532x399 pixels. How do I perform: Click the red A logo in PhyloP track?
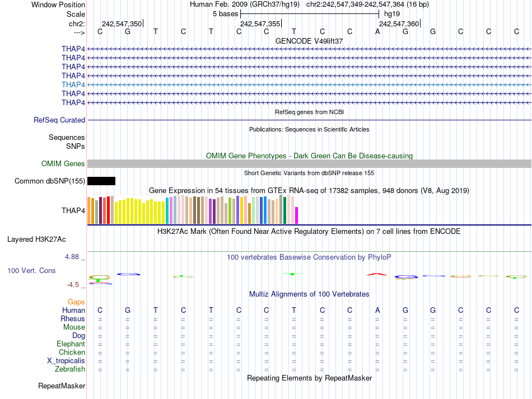point(377,274)
